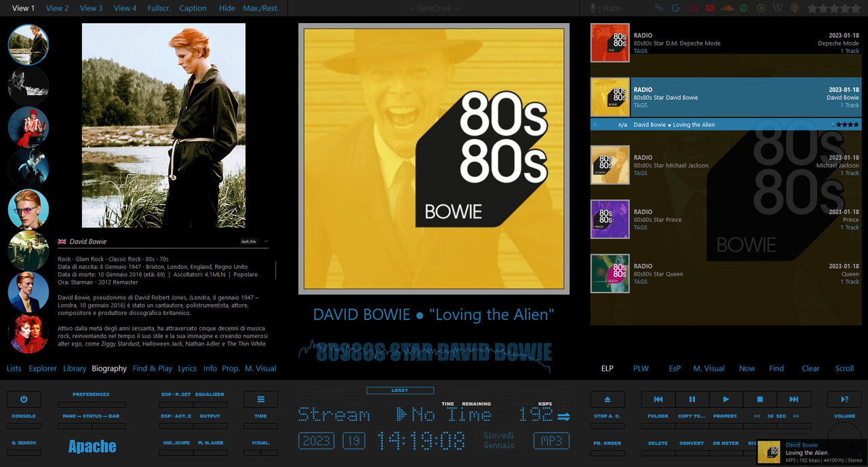Image resolution: width=868 pixels, height=467 pixels.
Task: Open YouTube icon in top bar
Action: click(x=710, y=8)
